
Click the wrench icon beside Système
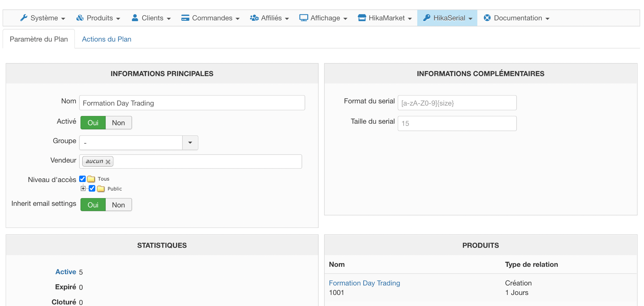[23, 18]
